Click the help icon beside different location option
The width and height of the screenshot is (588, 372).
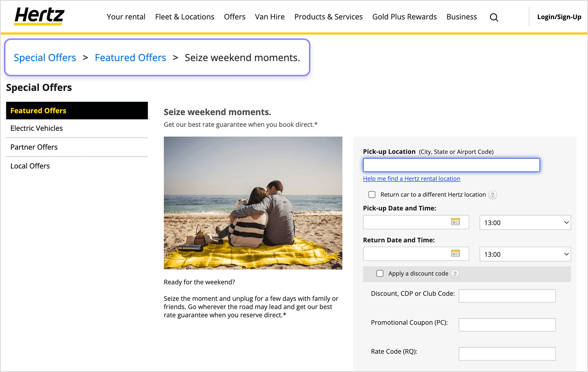click(x=493, y=195)
